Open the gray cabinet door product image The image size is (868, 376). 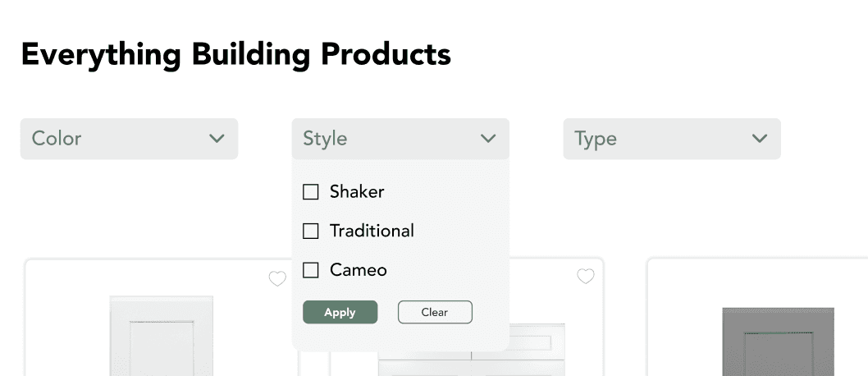coord(779,342)
